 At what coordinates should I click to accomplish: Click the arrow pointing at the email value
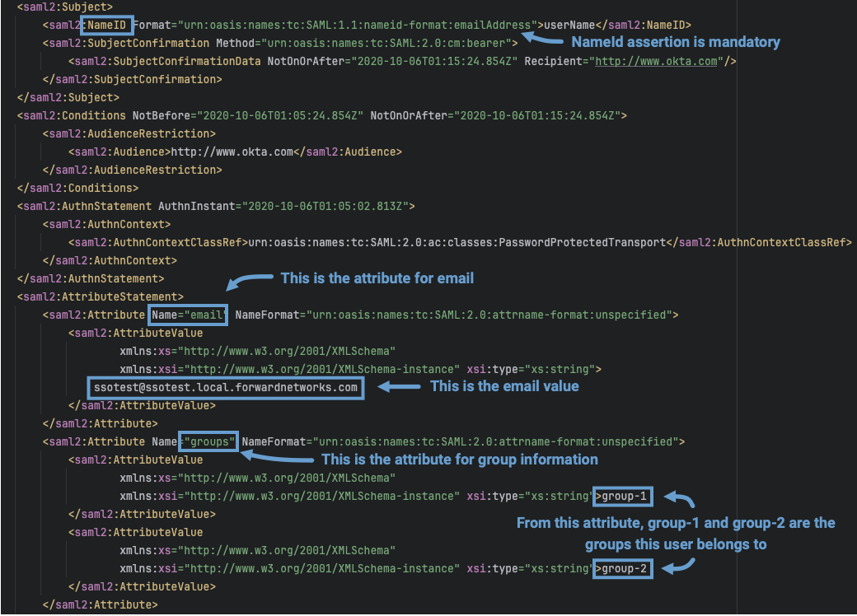[x=396, y=386]
